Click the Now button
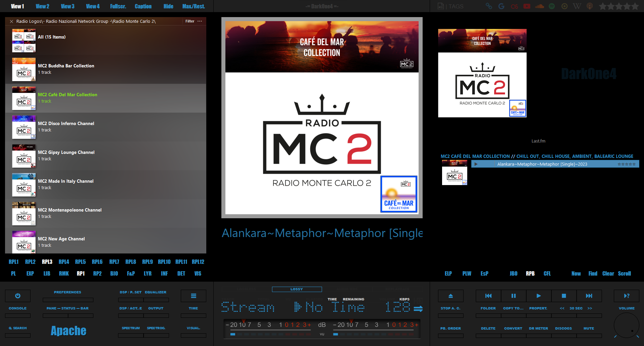 576,273
